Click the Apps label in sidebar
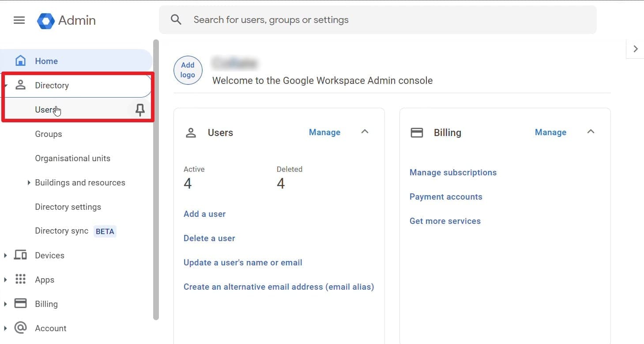The width and height of the screenshot is (644, 344). pos(45,280)
